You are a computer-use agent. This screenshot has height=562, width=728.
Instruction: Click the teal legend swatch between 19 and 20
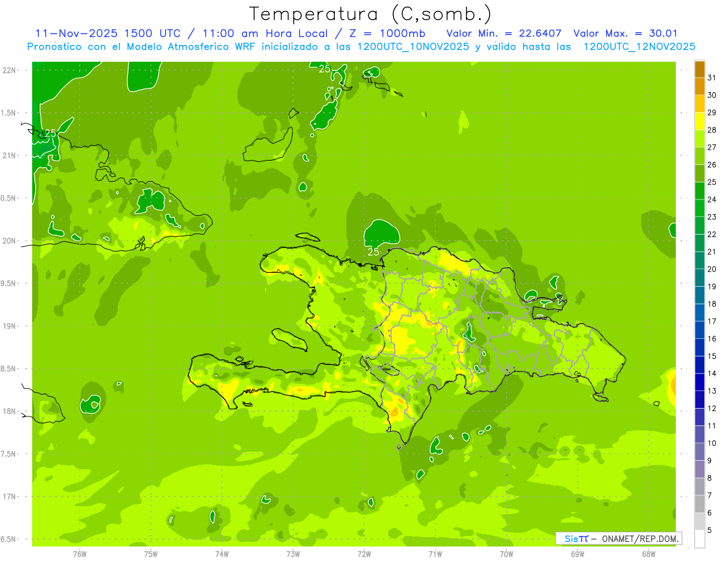point(699,278)
